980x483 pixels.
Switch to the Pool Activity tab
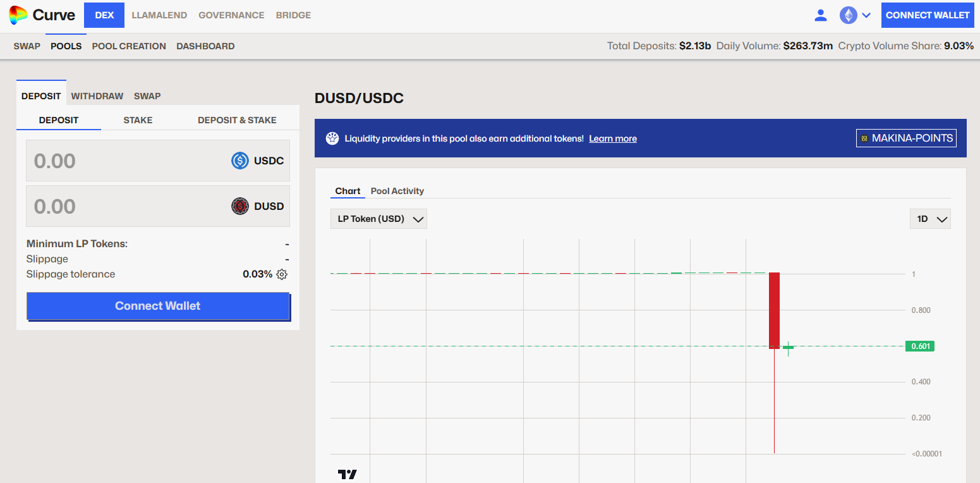397,191
